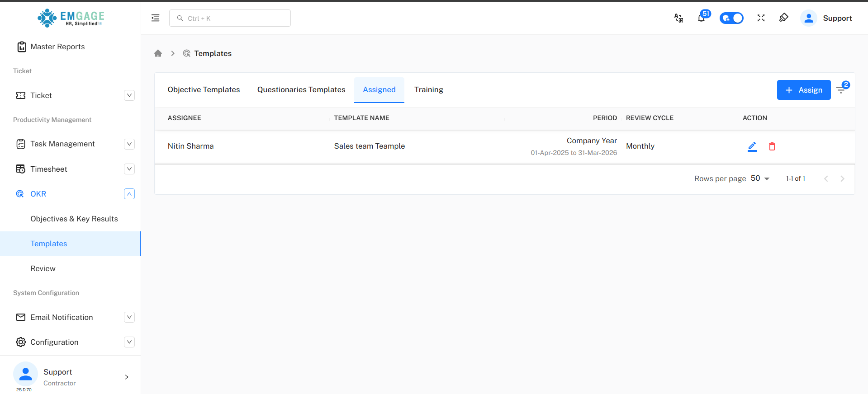Switch to the Objective Templates tab
The image size is (868, 394).
[204, 89]
